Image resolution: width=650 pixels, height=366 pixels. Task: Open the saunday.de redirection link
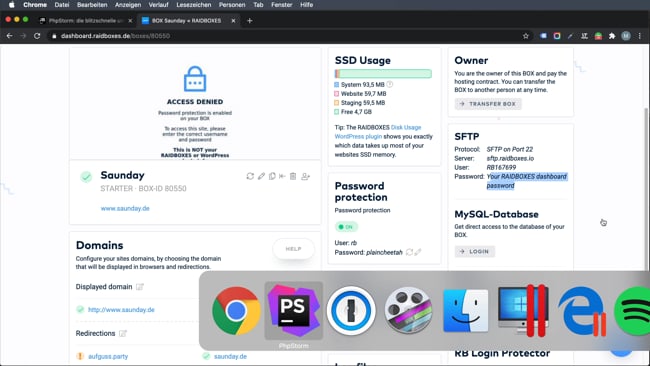point(230,356)
